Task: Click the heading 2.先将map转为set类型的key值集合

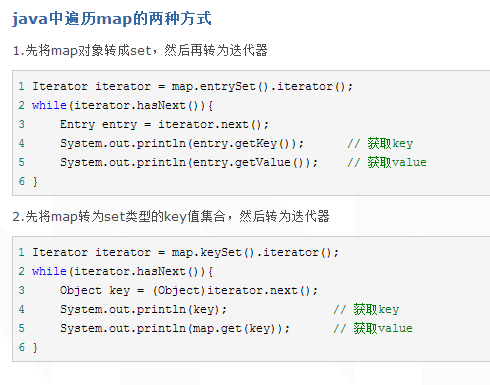Action: pos(171,216)
